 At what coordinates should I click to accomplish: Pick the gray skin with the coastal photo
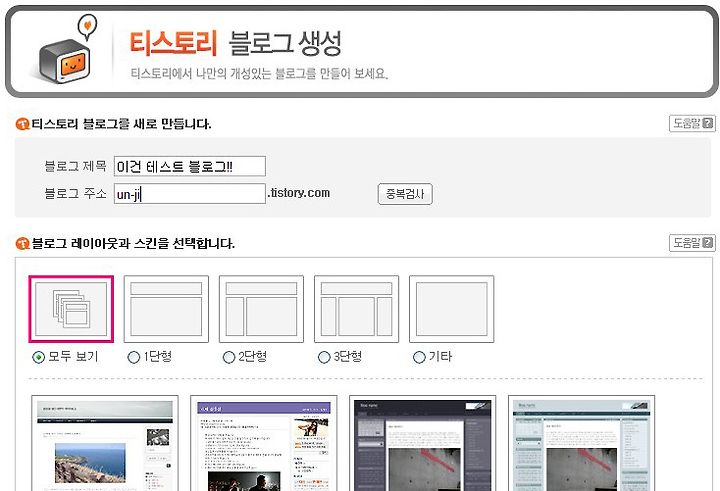pyautogui.click(x=105, y=443)
